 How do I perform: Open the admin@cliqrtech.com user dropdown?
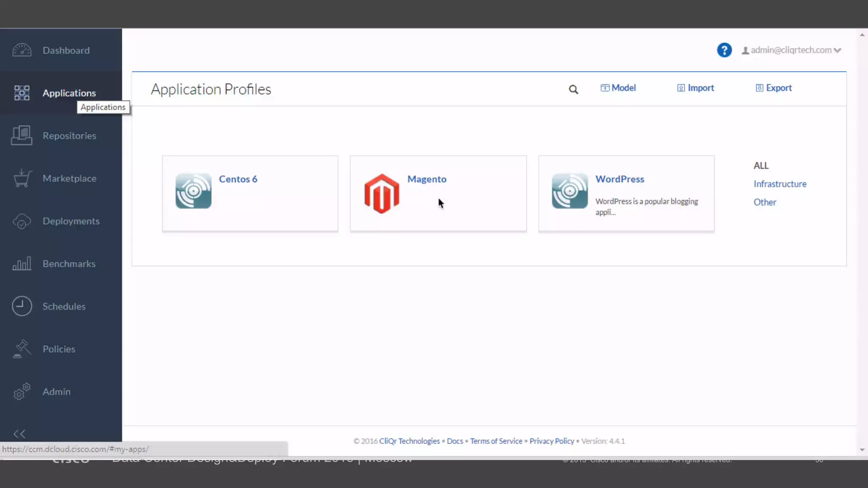point(791,50)
